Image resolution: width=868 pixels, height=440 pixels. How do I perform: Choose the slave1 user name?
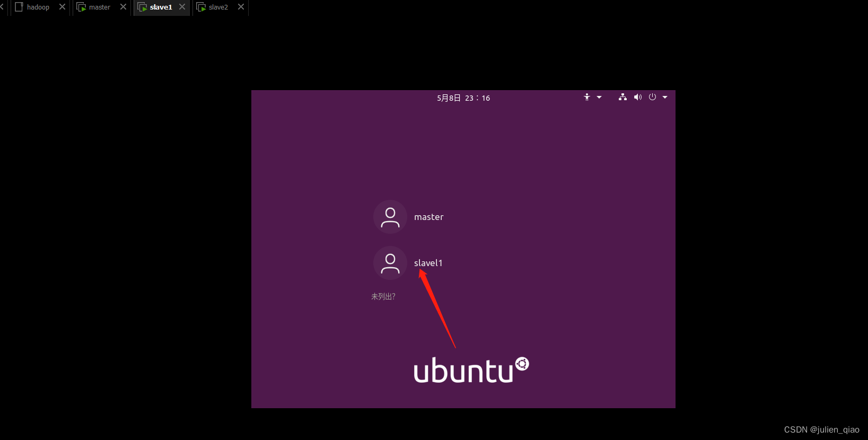(x=428, y=263)
